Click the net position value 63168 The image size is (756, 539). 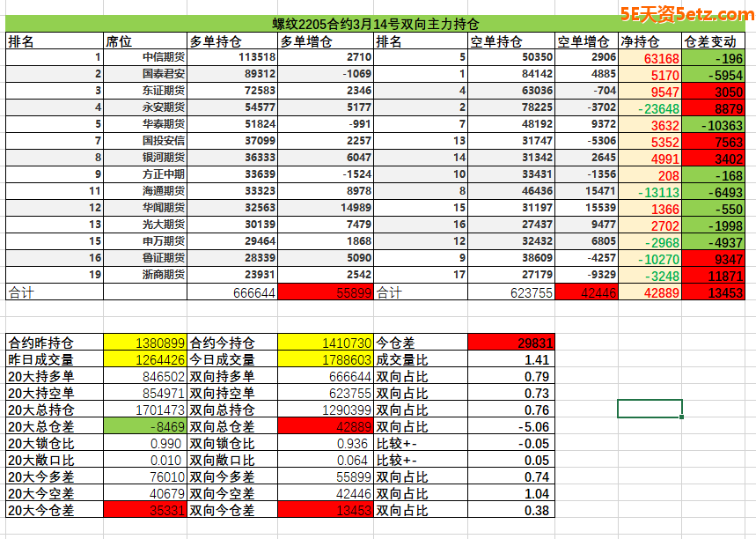[650, 57]
